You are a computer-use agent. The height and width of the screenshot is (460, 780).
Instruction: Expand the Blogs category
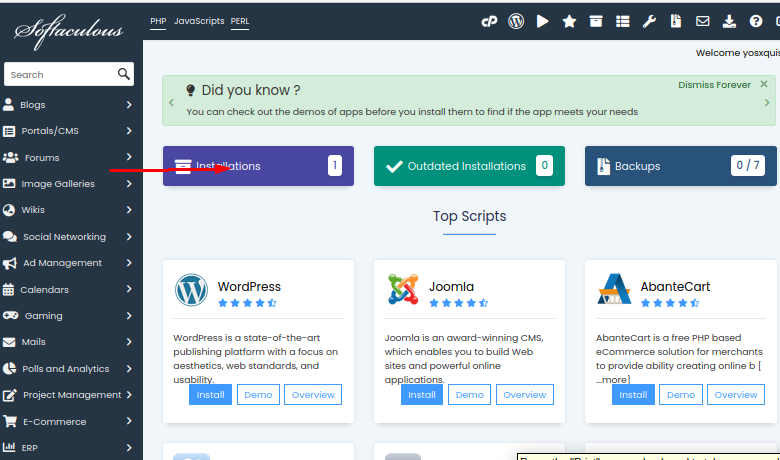coord(68,105)
